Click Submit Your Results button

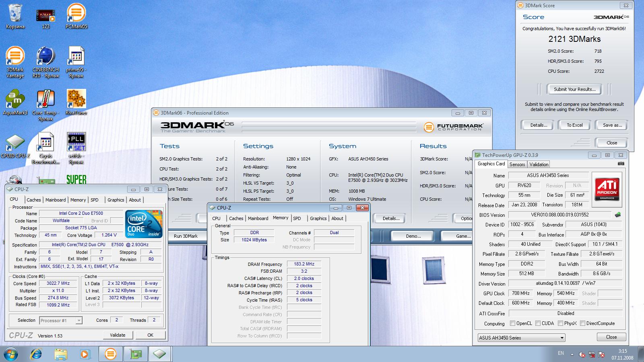tap(574, 89)
